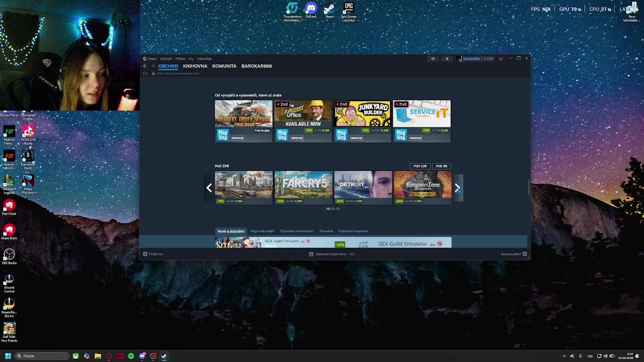This screenshot has height=362, width=644.
Task: Switch to OBCHOD section
Action: [x=168, y=66]
